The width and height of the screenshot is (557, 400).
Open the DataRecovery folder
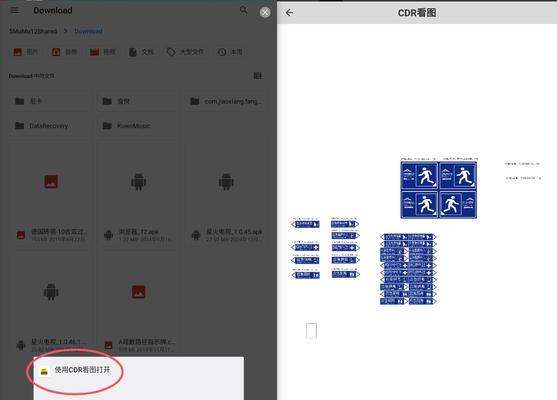pyautogui.click(x=49, y=126)
